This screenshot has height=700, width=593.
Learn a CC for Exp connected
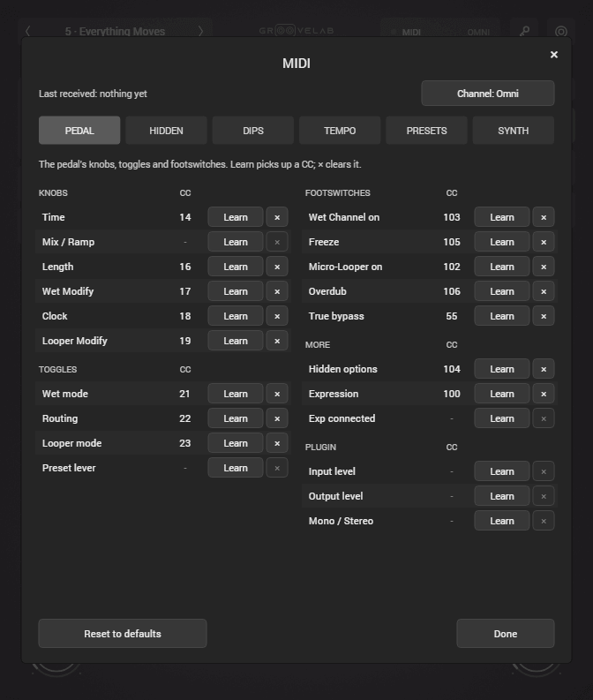502,418
